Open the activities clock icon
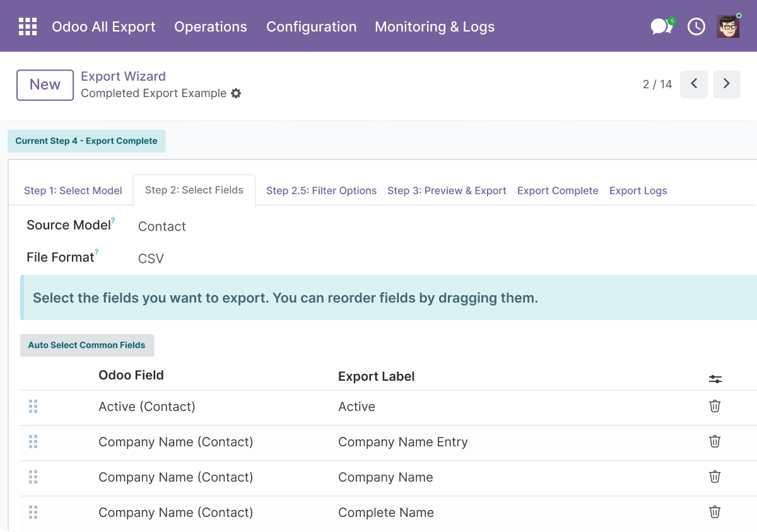 [x=696, y=26]
